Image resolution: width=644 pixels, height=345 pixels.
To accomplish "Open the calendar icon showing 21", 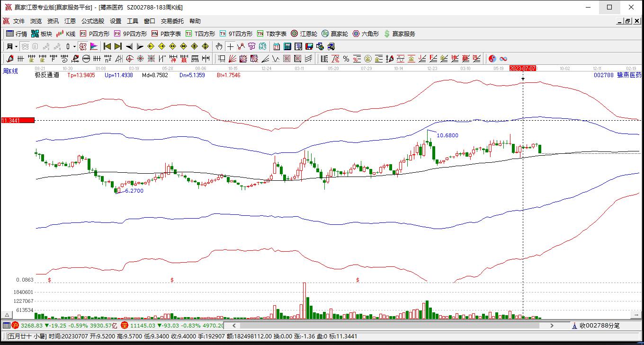I will coord(277,46).
